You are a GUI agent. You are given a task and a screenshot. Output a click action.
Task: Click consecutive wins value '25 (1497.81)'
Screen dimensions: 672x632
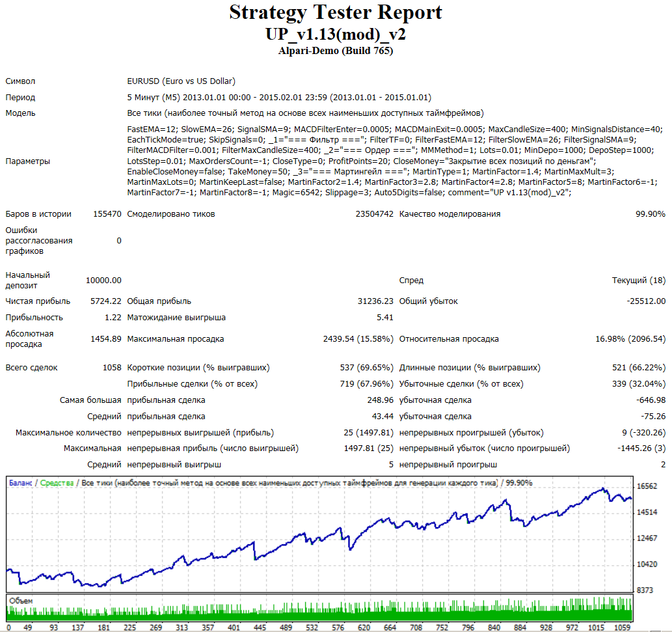click(x=368, y=433)
